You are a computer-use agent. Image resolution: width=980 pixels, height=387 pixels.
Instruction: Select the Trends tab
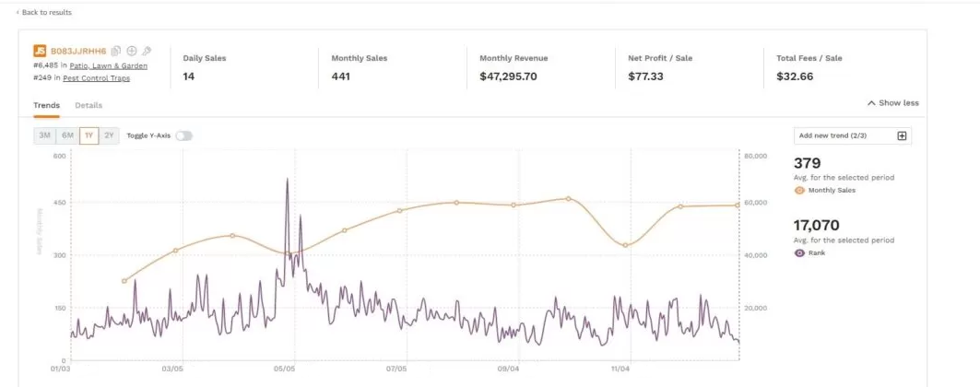click(46, 105)
